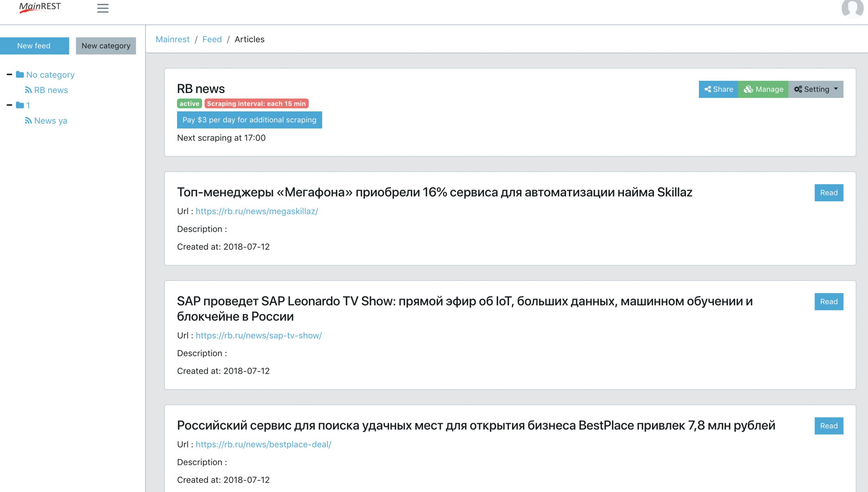Create a New category
This screenshot has width=868, height=492.
pyautogui.click(x=106, y=46)
